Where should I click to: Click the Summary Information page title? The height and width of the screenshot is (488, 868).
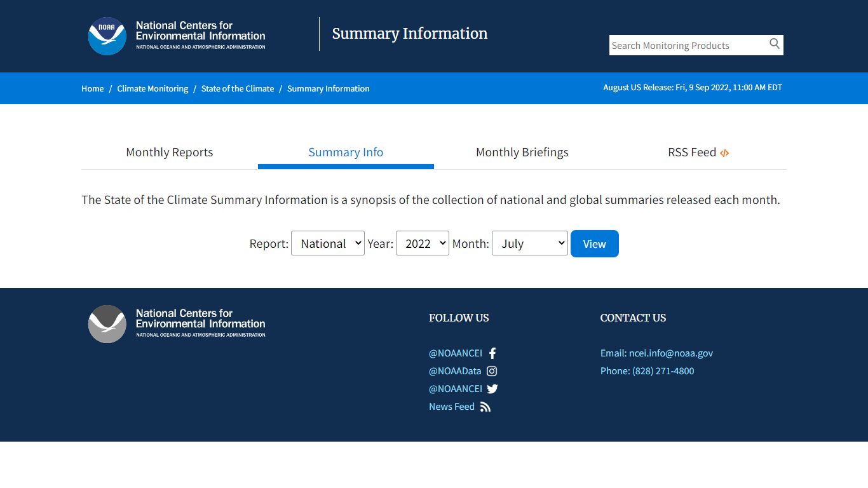410,34
